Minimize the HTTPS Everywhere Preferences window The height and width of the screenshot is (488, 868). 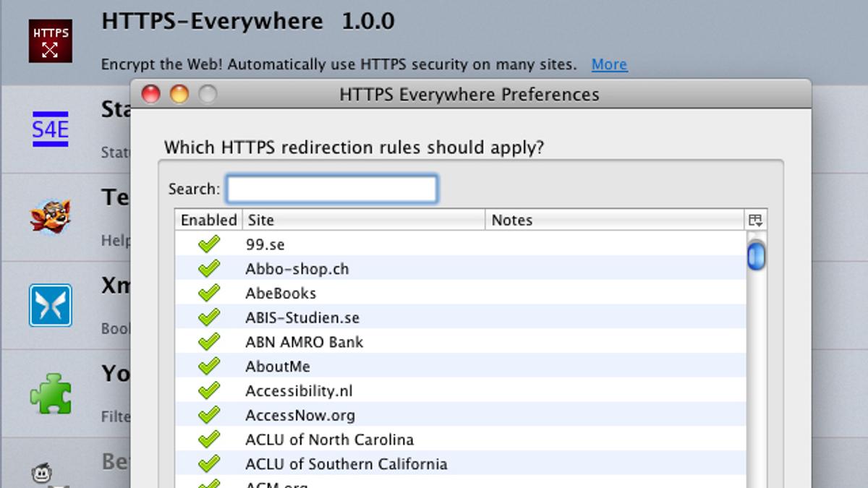[179, 94]
